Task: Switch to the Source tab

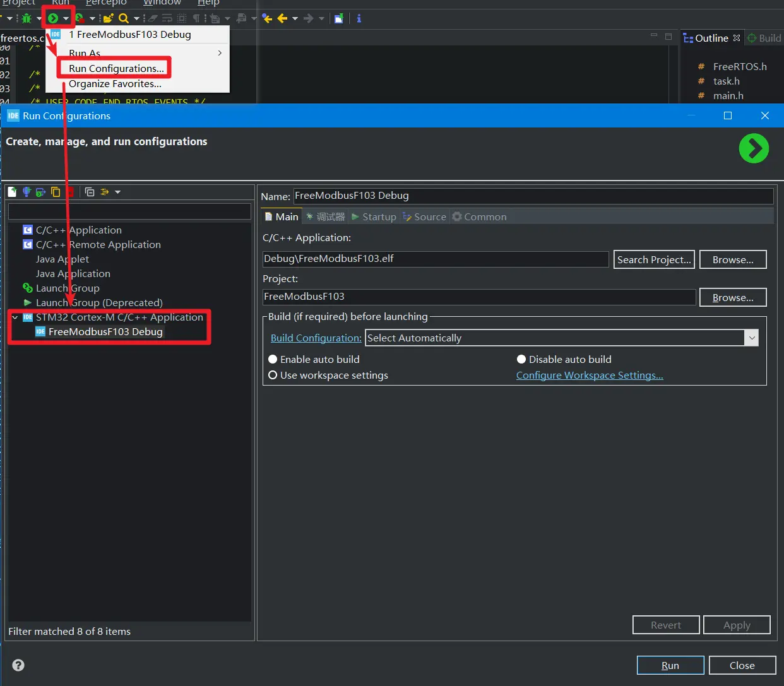Action: coord(424,216)
